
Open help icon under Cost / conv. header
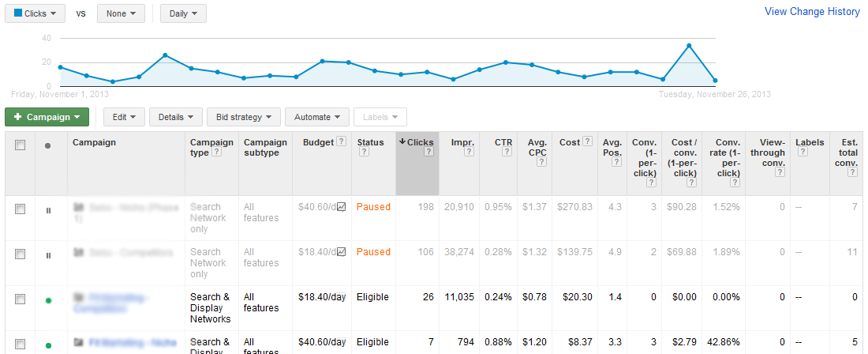(691, 183)
